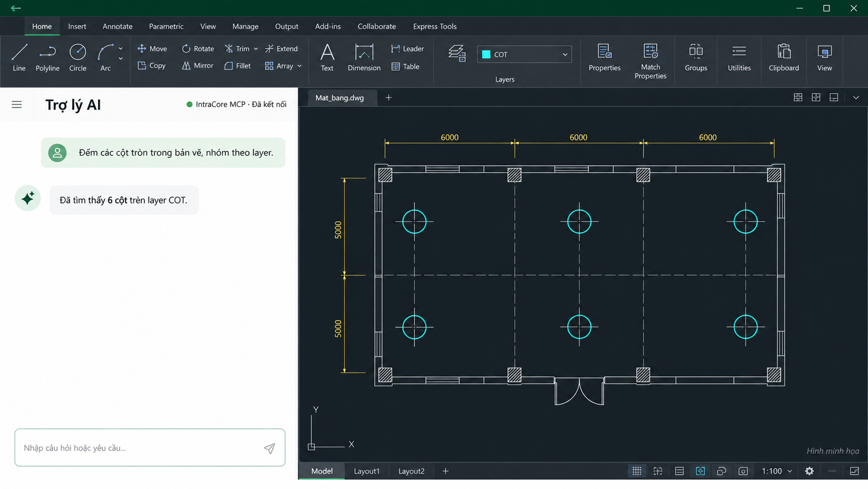Toggle the status bar icon right of object snap
This screenshot has height=489, width=868.
point(722,471)
